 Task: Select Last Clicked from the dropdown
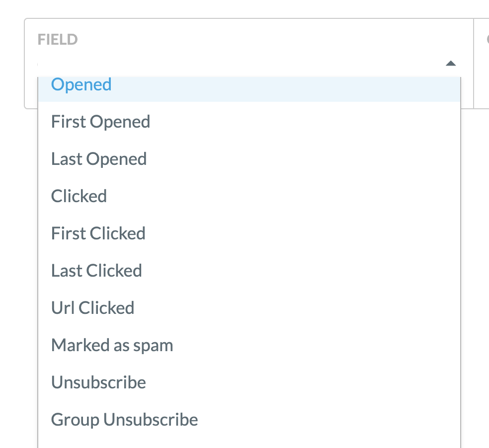[x=249, y=271]
